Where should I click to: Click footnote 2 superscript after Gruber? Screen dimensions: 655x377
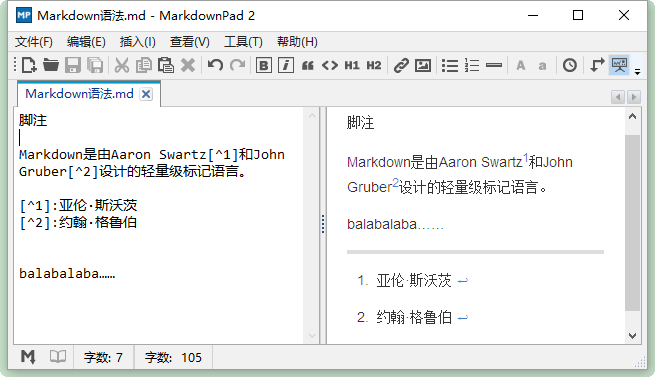coord(395,183)
